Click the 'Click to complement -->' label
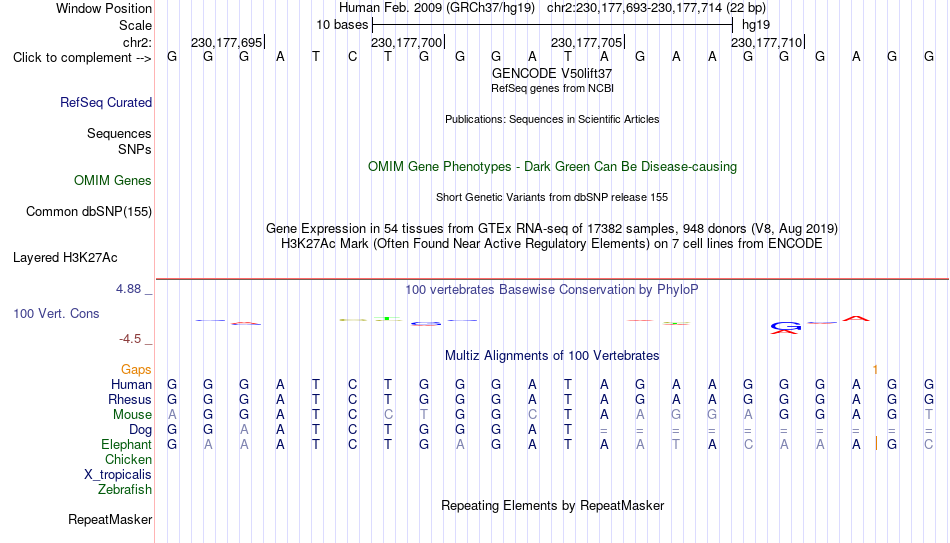This screenshot has height=543, width=950. tap(82, 58)
